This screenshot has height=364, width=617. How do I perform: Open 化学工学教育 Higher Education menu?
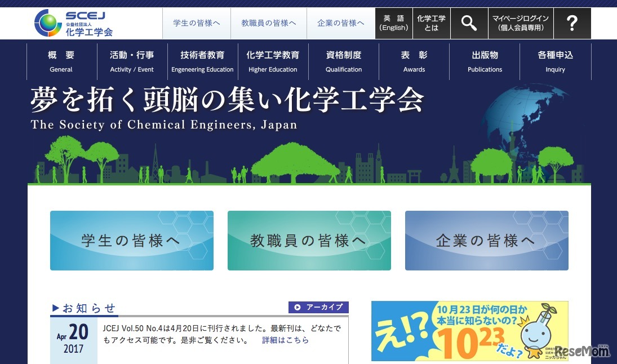pos(273,61)
